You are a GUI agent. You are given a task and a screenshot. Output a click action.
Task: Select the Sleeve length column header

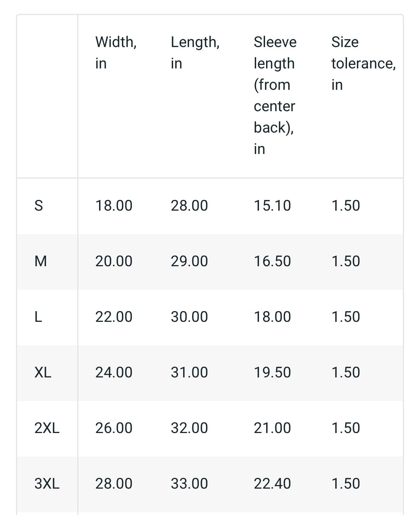(x=275, y=95)
